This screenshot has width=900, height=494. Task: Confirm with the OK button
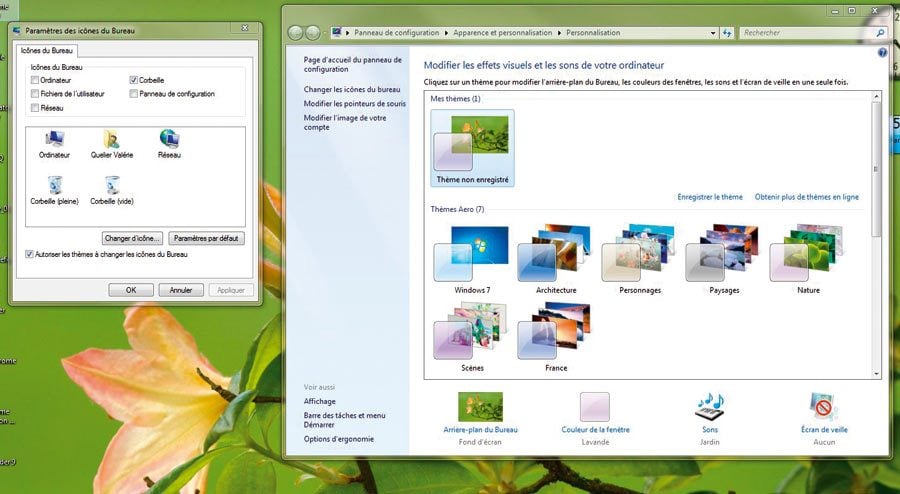(131, 290)
